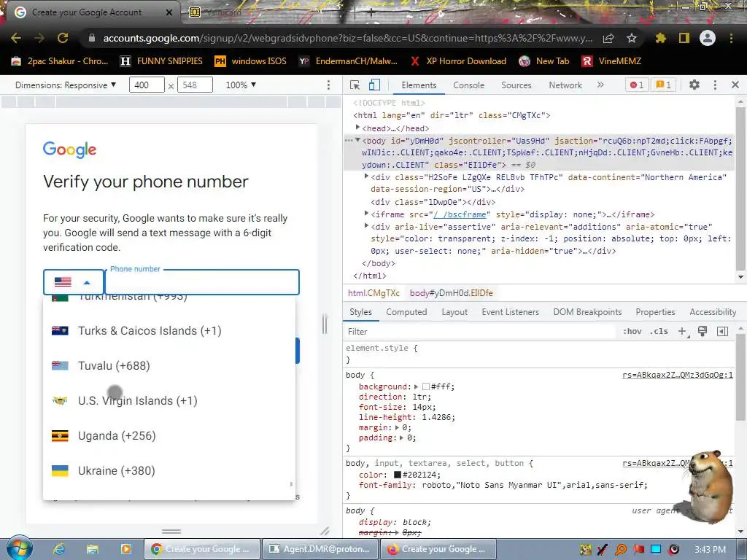Click the width field showing 400
Viewport: 747px width, 560px height.
pos(147,85)
